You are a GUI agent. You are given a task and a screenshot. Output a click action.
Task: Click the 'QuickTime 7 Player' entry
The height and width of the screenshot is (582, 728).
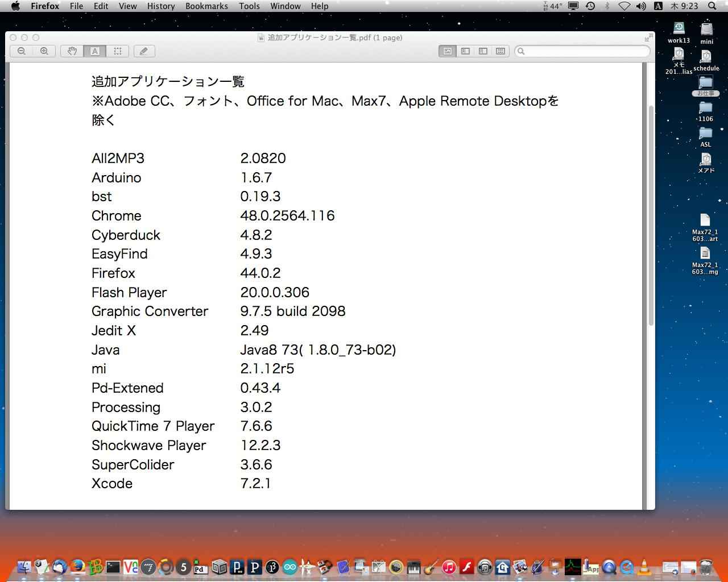click(x=153, y=426)
